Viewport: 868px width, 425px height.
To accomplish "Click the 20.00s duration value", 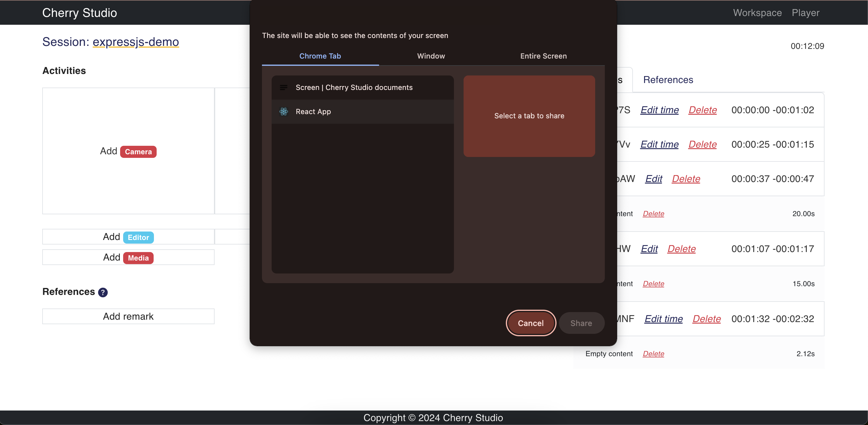I will (803, 214).
